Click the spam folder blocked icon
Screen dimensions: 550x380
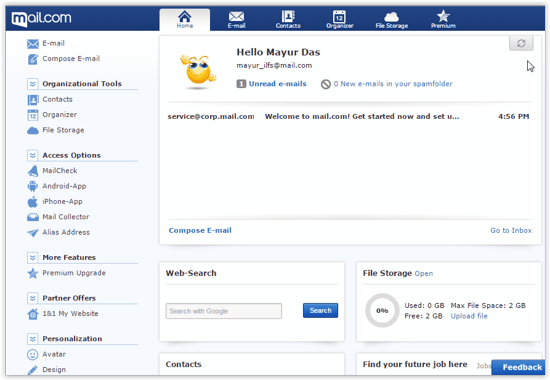[326, 84]
